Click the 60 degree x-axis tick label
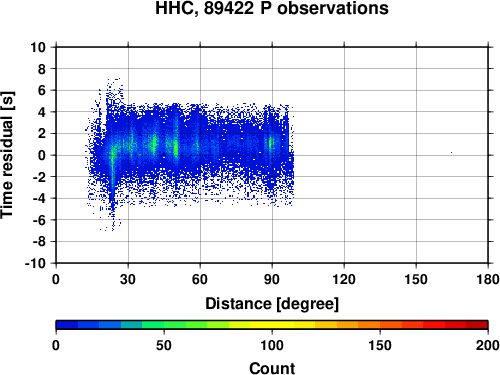The height and width of the screenshot is (375, 500). click(x=200, y=279)
